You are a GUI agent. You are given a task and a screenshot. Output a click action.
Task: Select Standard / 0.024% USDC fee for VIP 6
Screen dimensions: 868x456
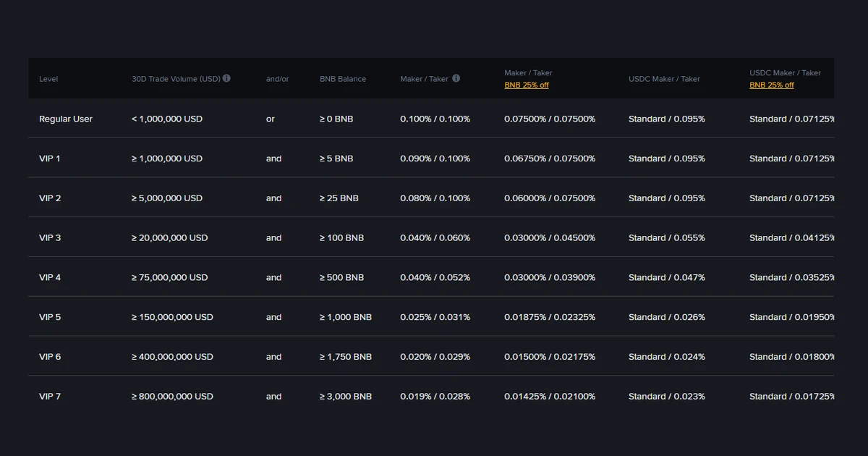pos(667,357)
